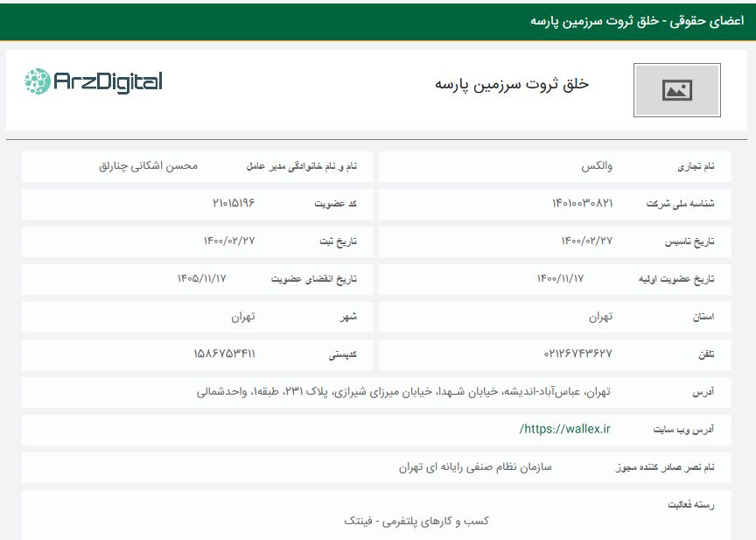Select the province value 'تهران' beside 'استان'
Viewport: 756px width, 540px height.
coord(601,317)
